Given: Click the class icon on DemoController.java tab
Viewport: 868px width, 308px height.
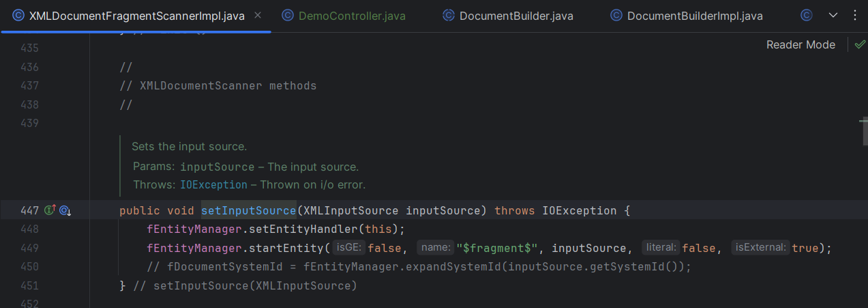Looking at the screenshot, I should [x=288, y=15].
